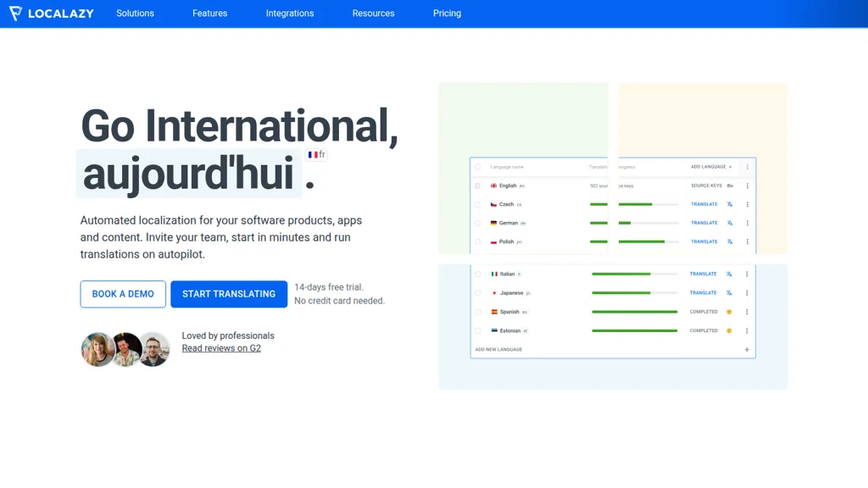Open the Pricing page from the navbar
This screenshot has height=488, width=868.
[x=447, y=13]
